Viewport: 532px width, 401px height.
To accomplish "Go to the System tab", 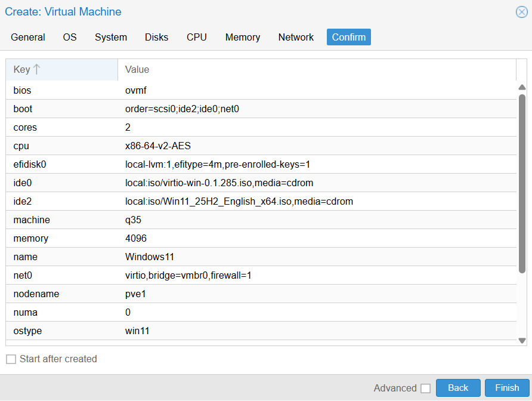I will click(111, 37).
